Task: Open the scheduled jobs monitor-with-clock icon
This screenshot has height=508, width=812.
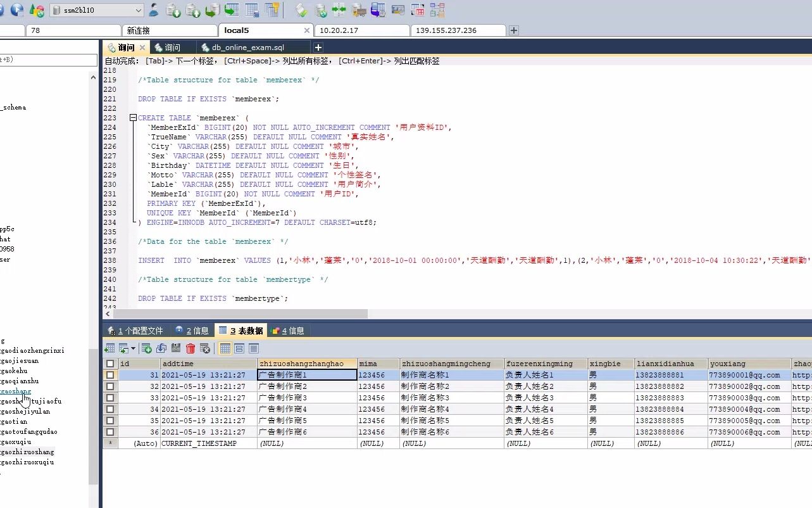Action: coord(378,10)
